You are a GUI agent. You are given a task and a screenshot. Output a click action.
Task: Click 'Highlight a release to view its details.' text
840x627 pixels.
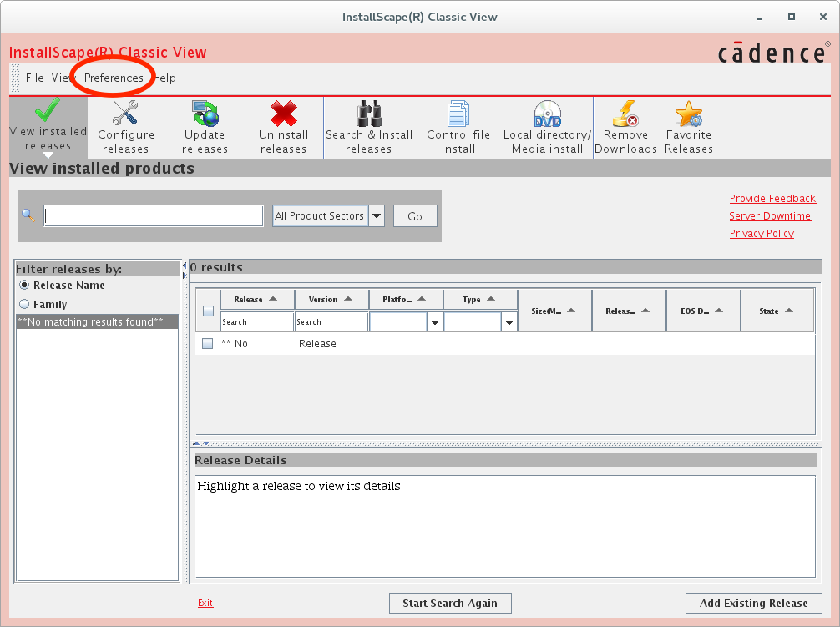click(300, 486)
